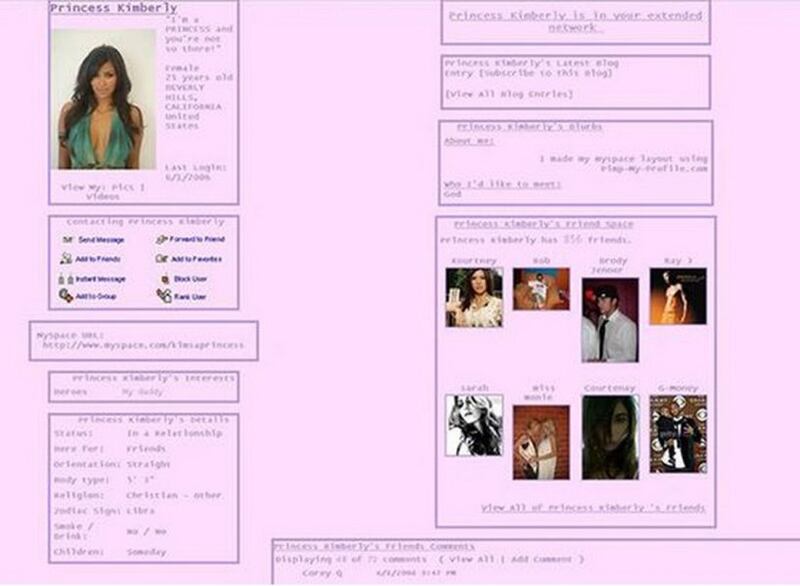
Task: Open the View All Blog Entries link
Action: 509,93
